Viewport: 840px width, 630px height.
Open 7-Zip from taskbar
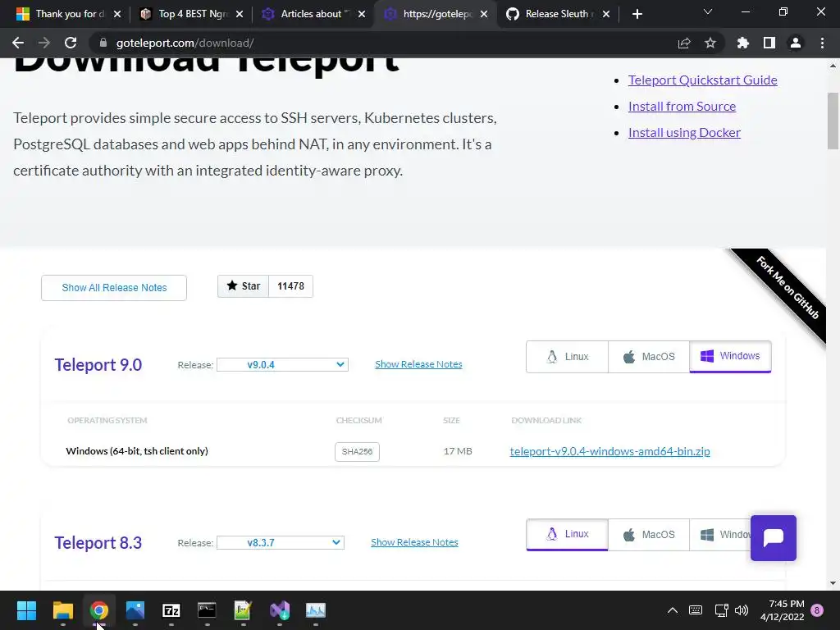click(x=171, y=610)
